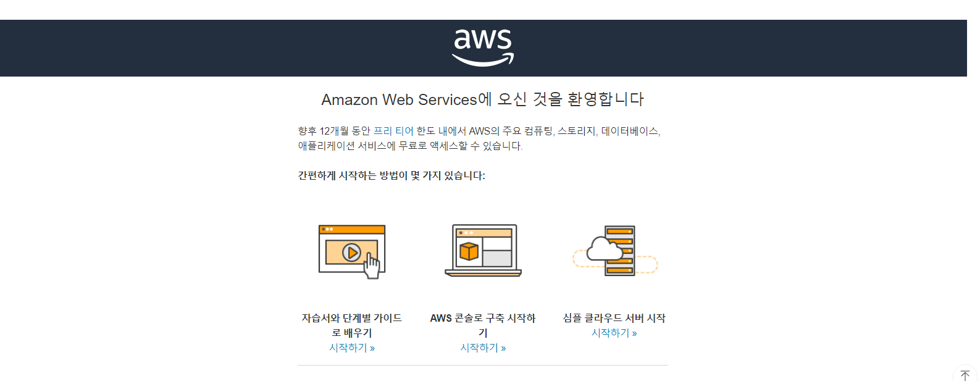Click the tutorial video player icon
Viewport: 980px width, 381px height.
(352, 251)
